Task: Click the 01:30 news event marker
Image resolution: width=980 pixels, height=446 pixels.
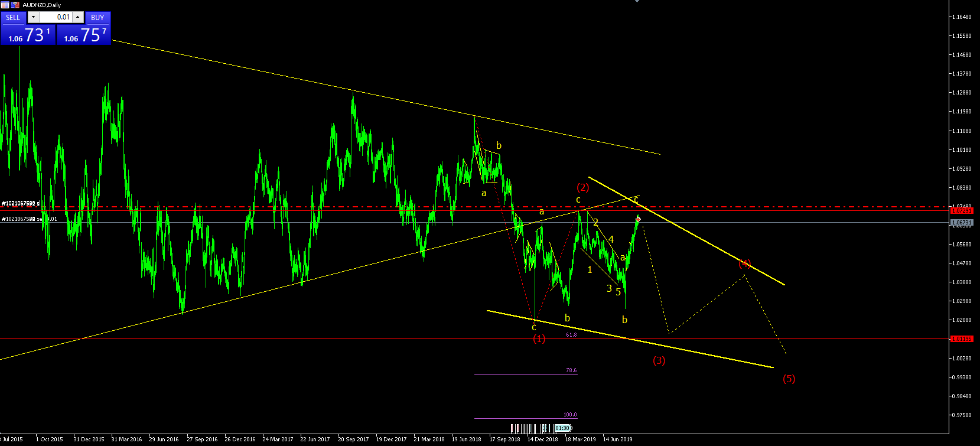Action: point(563,428)
